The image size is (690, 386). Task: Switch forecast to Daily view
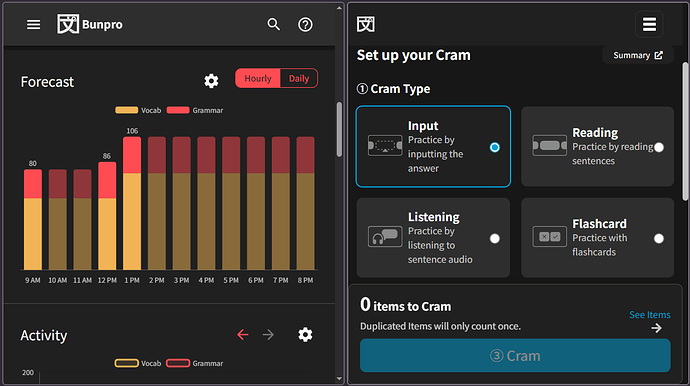[299, 78]
